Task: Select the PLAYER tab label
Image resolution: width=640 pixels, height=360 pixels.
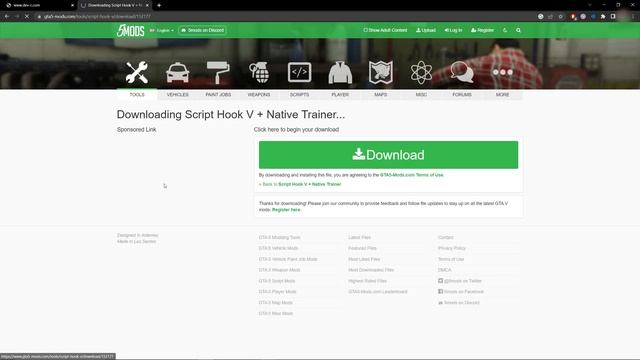Action: [x=340, y=95]
